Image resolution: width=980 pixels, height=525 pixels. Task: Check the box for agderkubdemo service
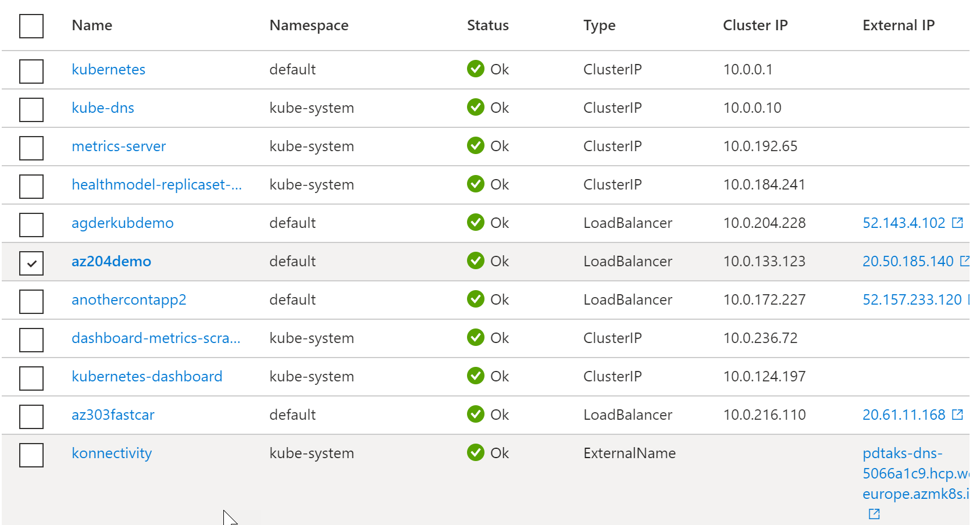click(31, 225)
